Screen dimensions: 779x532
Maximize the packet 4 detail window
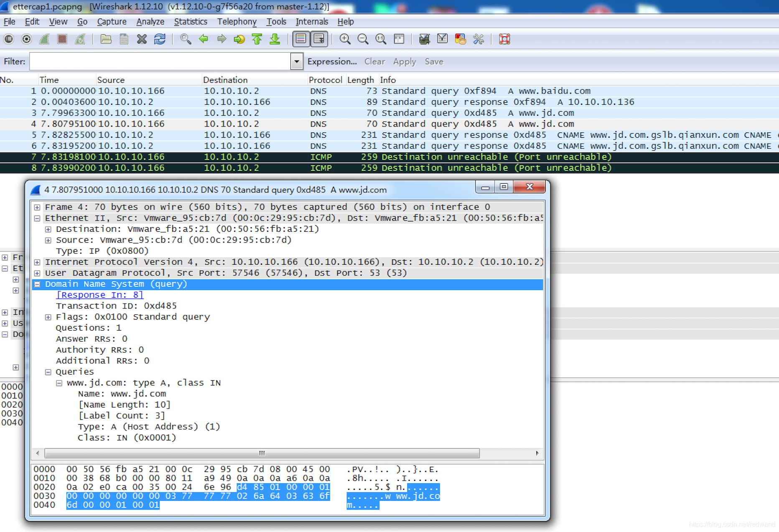point(504,187)
